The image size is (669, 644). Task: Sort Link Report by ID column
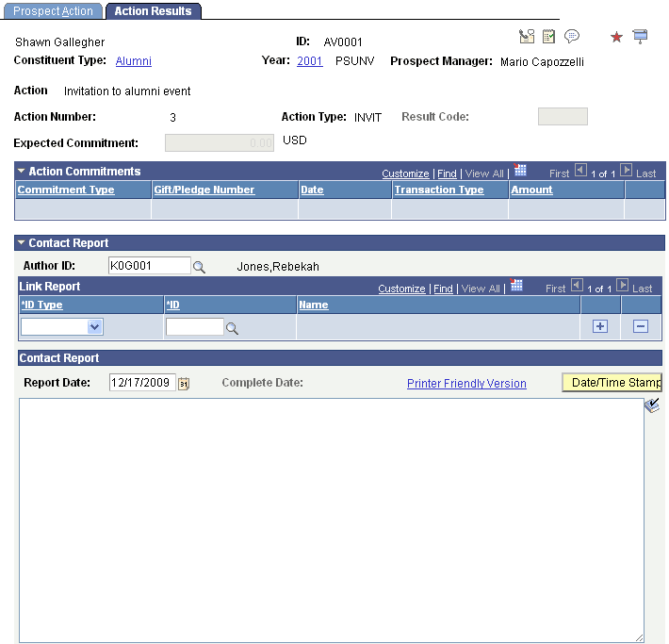(172, 305)
